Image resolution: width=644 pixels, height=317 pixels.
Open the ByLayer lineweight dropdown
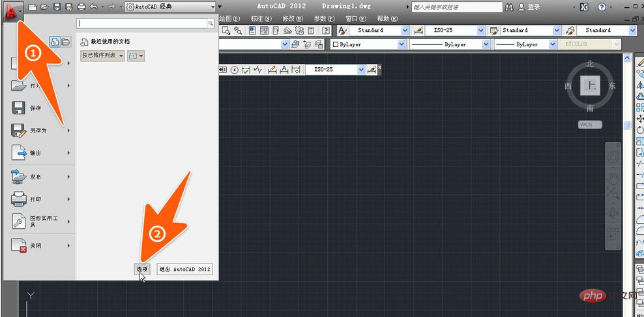pyautogui.click(x=554, y=44)
